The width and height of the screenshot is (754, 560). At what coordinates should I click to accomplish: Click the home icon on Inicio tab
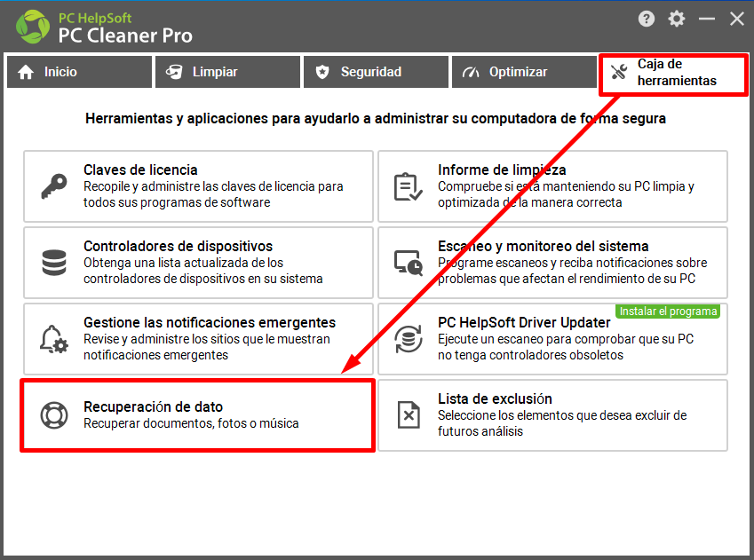click(26, 72)
